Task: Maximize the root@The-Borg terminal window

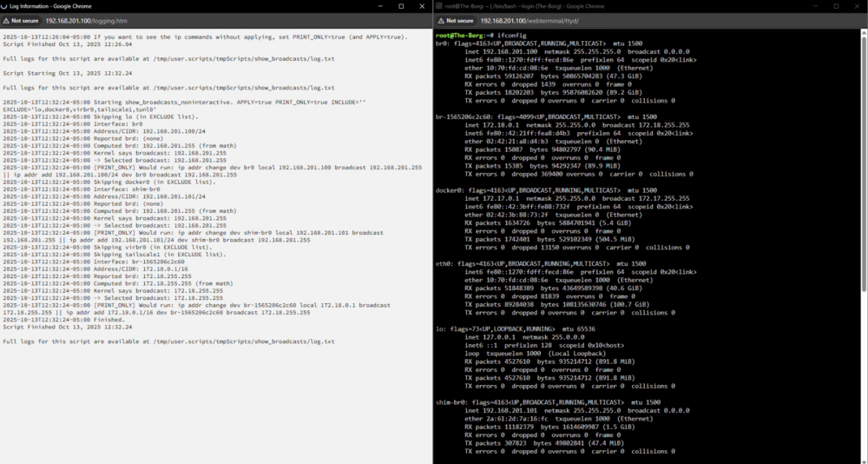Action: pos(836,6)
